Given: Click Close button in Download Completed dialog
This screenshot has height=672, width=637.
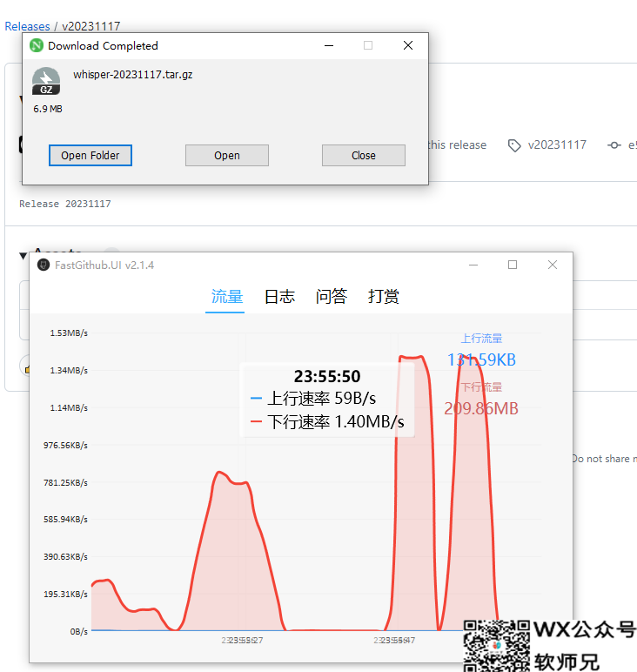Looking at the screenshot, I should point(363,155).
